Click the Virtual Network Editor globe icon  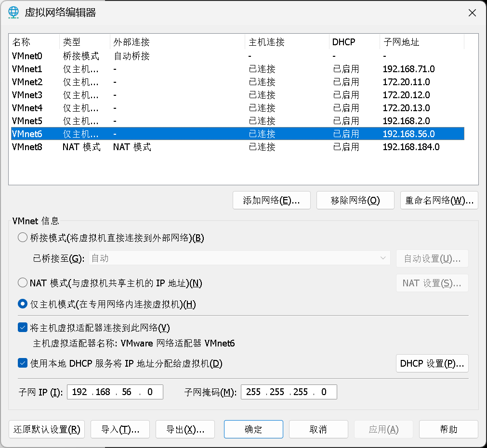coord(13,13)
